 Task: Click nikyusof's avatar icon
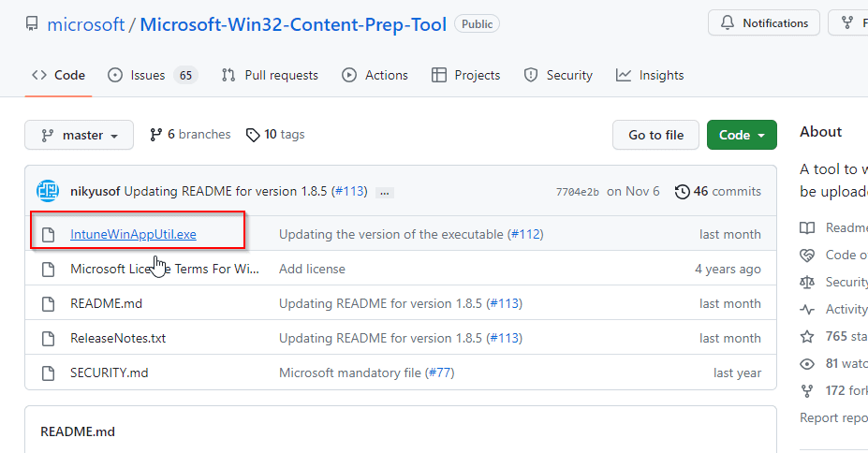click(x=48, y=192)
